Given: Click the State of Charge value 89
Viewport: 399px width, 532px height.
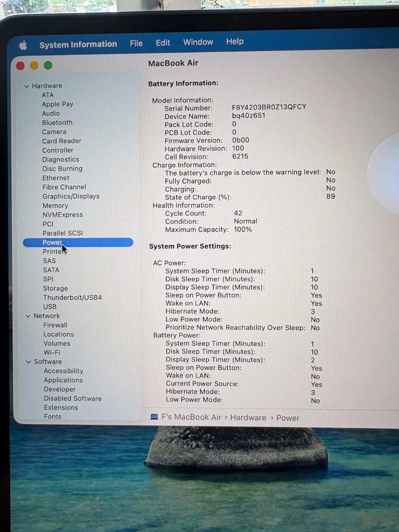Looking at the screenshot, I should coord(331,196).
